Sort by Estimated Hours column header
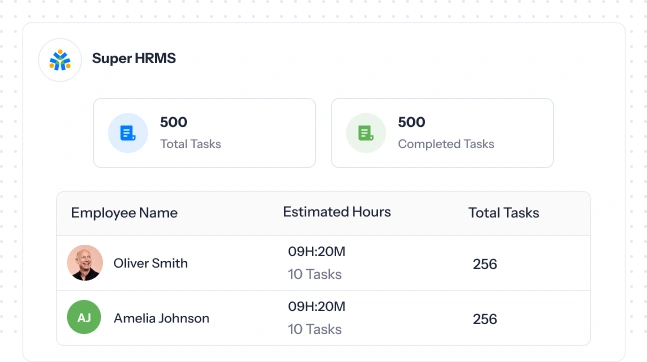Image resolution: width=647 pixels, height=362 pixels. [337, 212]
